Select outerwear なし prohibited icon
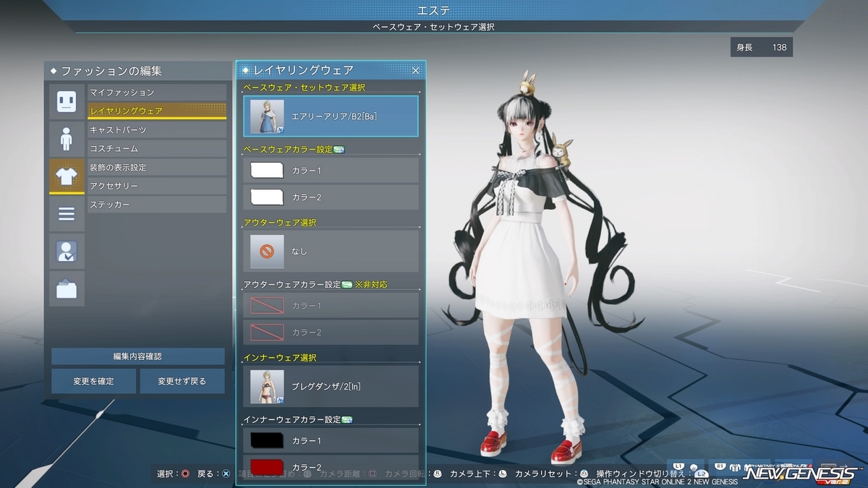The width and height of the screenshot is (868, 488). [267, 251]
